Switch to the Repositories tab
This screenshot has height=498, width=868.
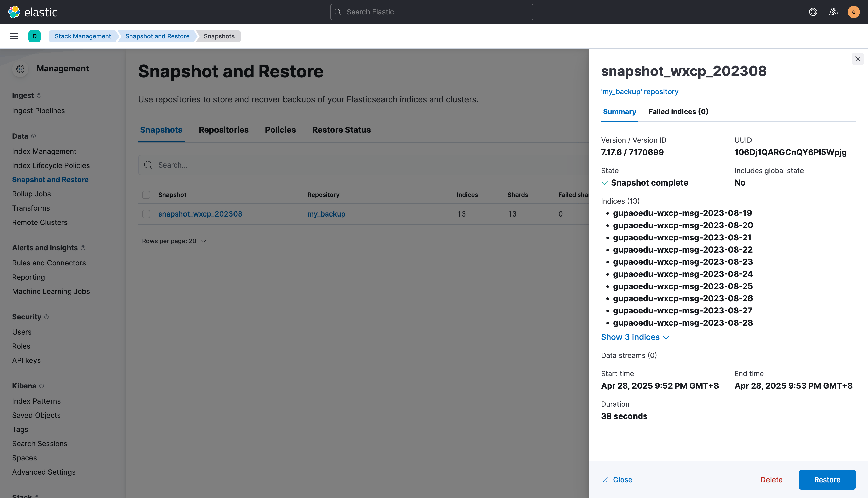tap(224, 130)
